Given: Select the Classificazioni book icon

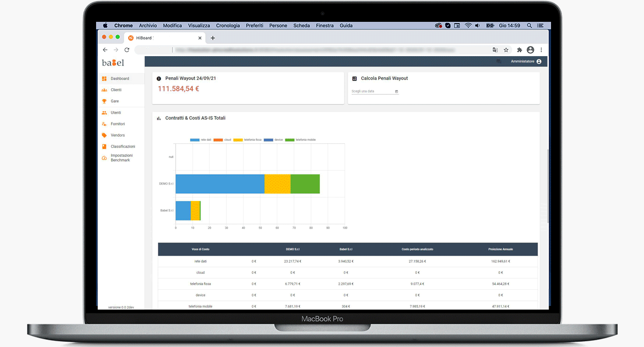Looking at the screenshot, I should [x=104, y=146].
